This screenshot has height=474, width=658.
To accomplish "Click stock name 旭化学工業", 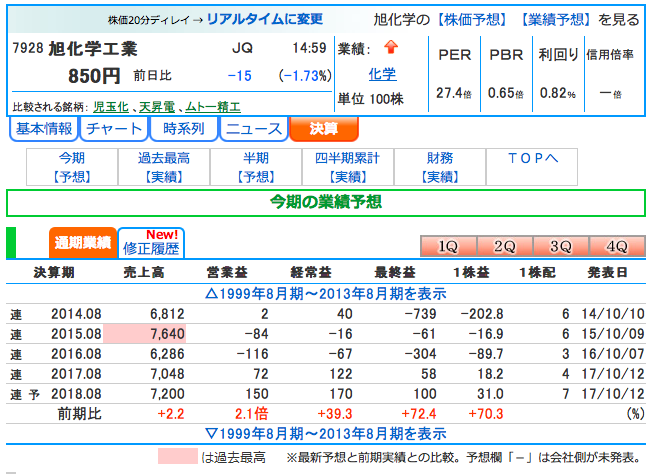I will (x=93, y=49).
